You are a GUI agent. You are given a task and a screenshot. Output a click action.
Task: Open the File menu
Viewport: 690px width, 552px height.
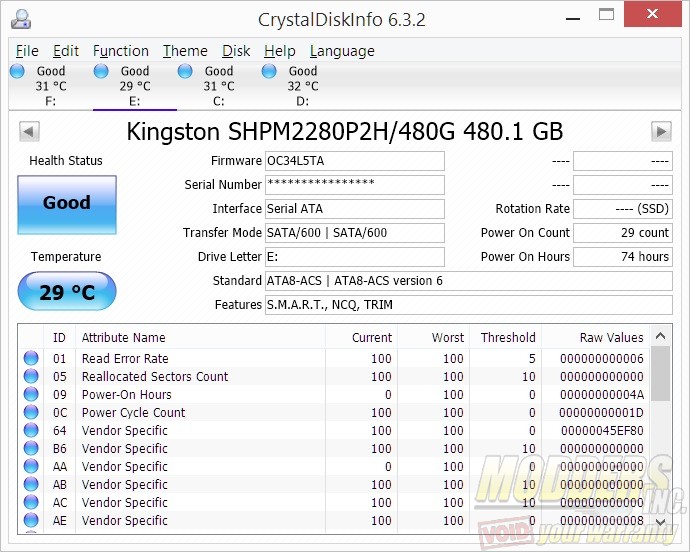tap(27, 51)
